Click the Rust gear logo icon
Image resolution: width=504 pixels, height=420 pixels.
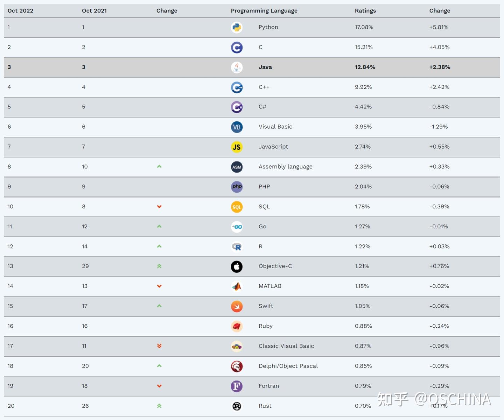click(237, 406)
